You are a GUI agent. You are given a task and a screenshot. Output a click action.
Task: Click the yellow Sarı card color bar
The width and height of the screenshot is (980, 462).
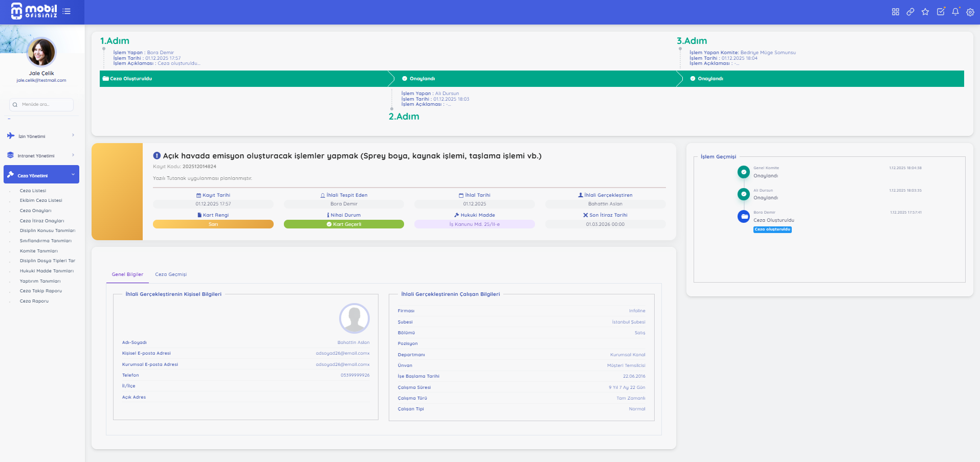pyautogui.click(x=213, y=224)
